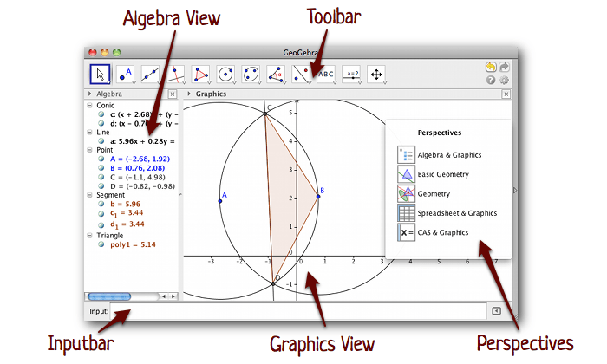607x364 pixels.
Task: Open the New Point tool dropdown arrow
Action: click(x=134, y=82)
